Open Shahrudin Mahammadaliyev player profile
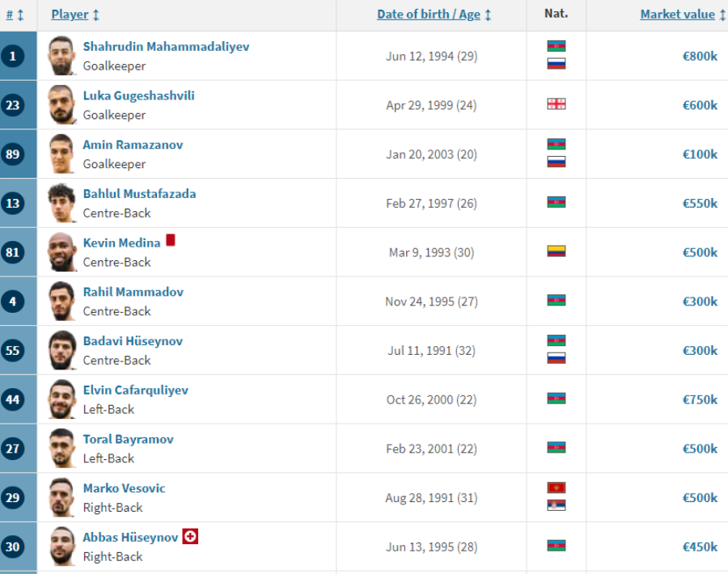Viewport: 728px width, 574px height. pyautogui.click(x=166, y=47)
